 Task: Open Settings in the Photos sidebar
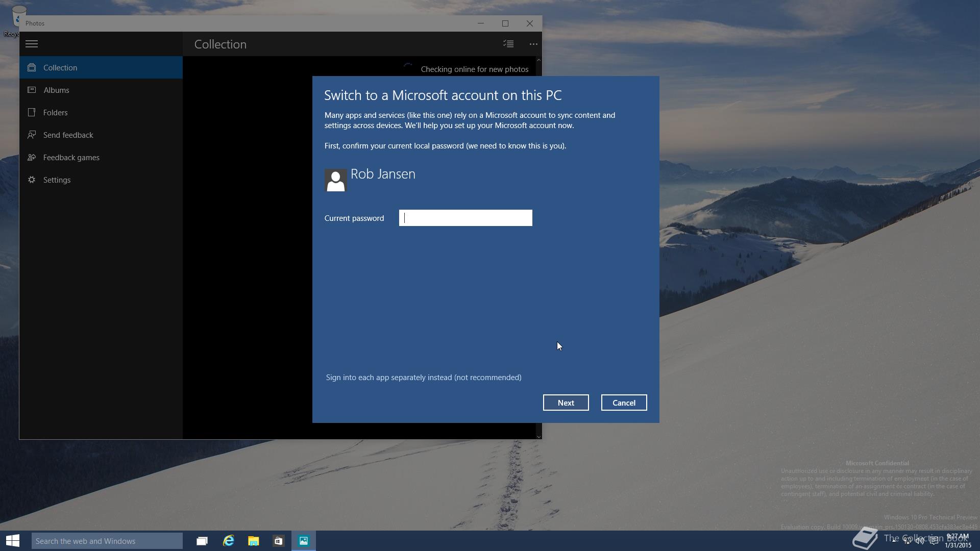point(101,180)
